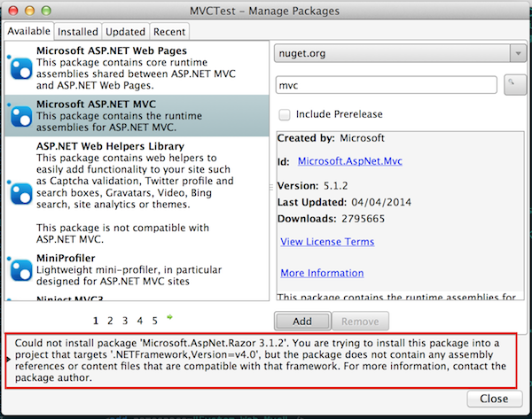Enable the Include Prerelease checkbox
The height and width of the screenshot is (419, 532).
click(285, 114)
